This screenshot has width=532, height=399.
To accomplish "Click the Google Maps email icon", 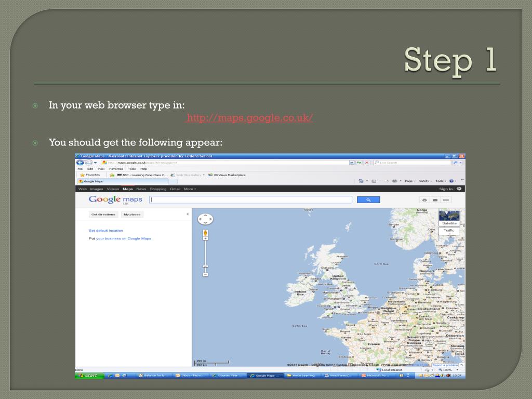I will click(x=435, y=200).
